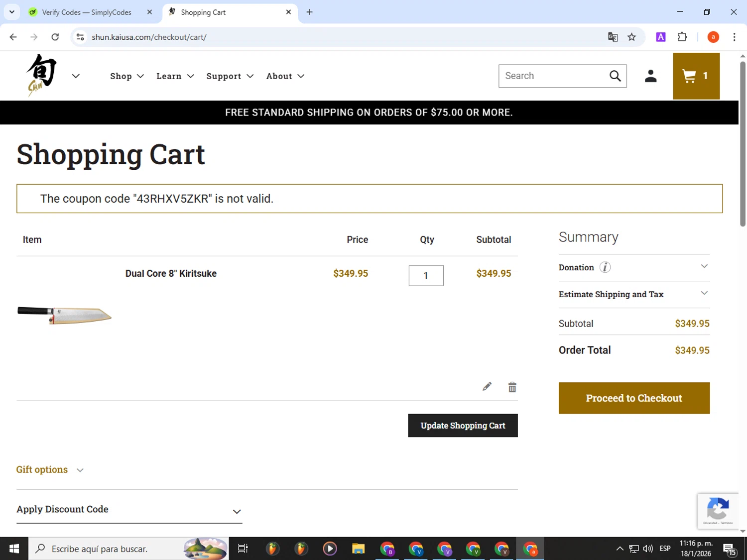Image resolution: width=747 pixels, height=560 pixels.
Task: Go forward in browser
Action: tap(34, 37)
